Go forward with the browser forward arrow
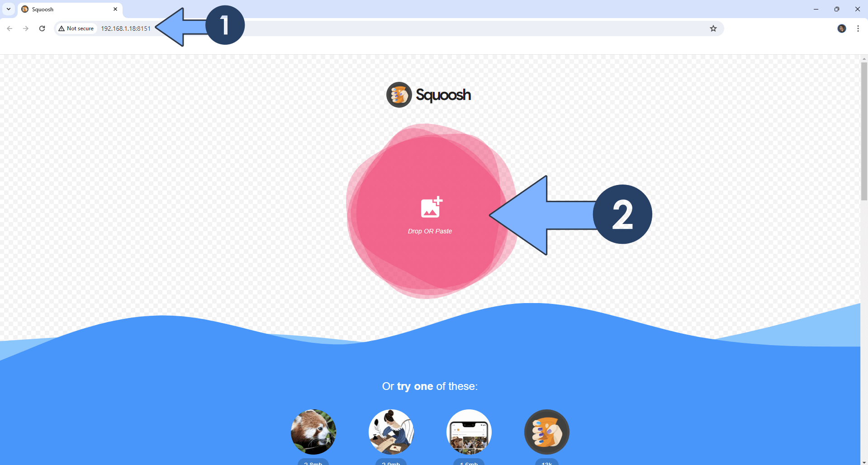Screen dimensions: 868x465 (x=26, y=28)
